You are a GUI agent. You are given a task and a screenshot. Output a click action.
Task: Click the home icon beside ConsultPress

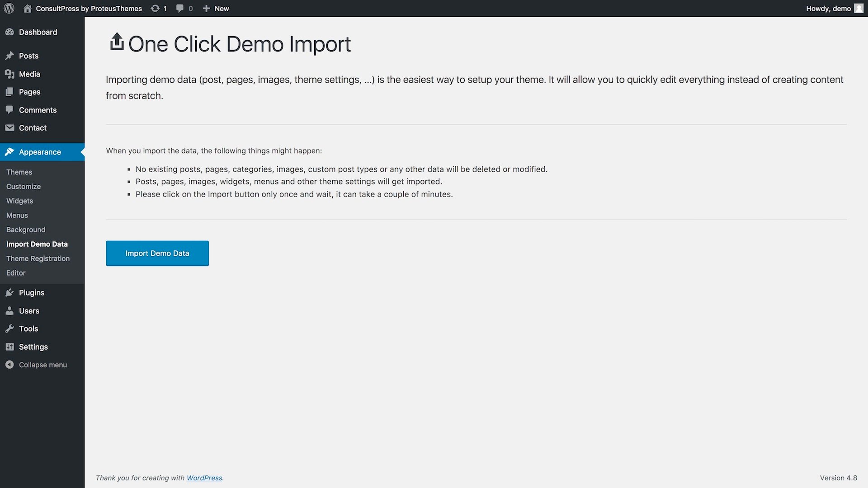pos(28,8)
